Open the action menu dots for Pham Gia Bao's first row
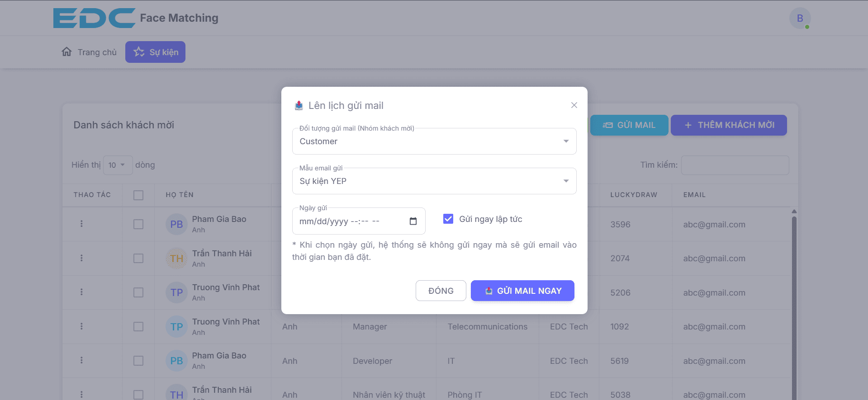Viewport: 868px width, 400px height. pyautogui.click(x=81, y=224)
